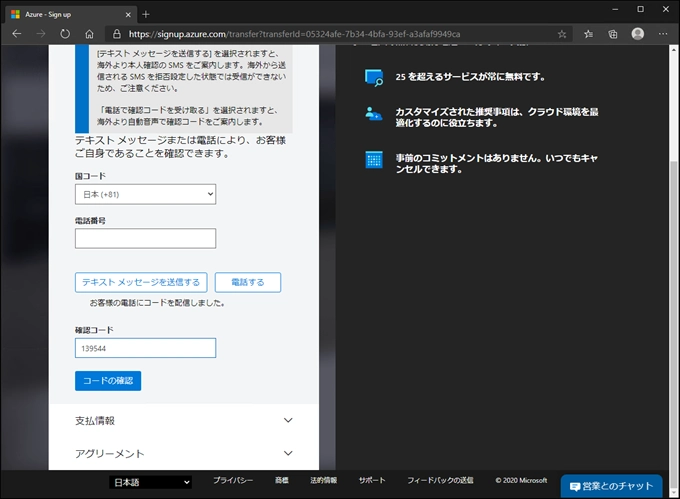Open the プライバシー footer link
This screenshot has height=499, width=680.
pyautogui.click(x=233, y=480)
